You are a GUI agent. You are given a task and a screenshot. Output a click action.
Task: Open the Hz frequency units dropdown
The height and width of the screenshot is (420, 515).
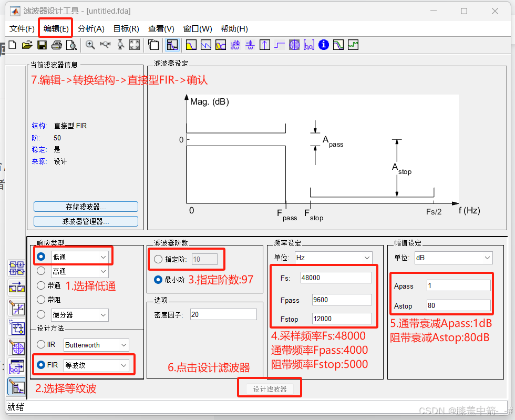click(333, 258)
